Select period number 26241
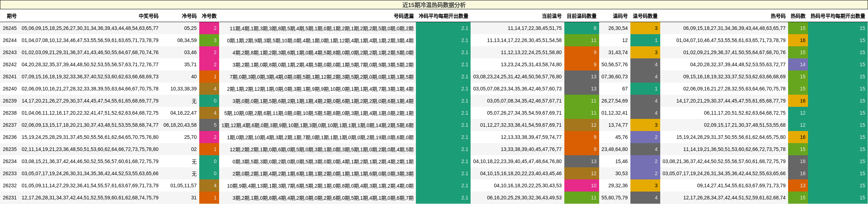The width and height of the screenshot is (868, 204). [x=10, y=77]
